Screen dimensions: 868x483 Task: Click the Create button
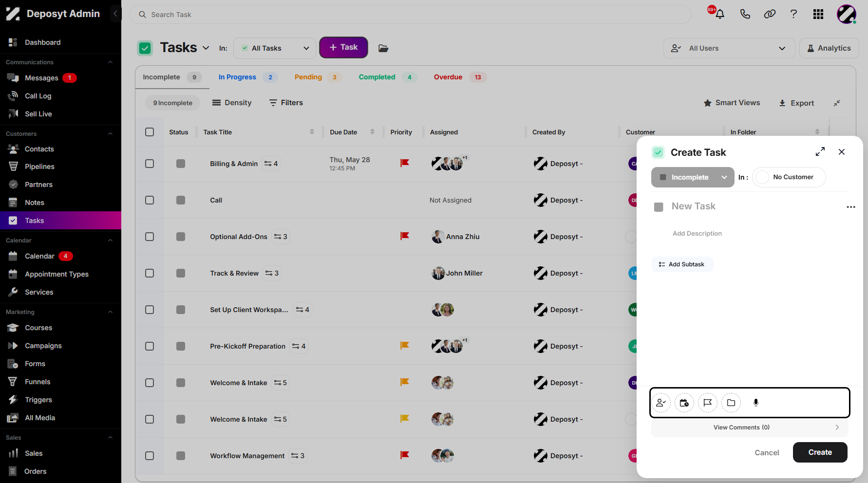(820, 452)
